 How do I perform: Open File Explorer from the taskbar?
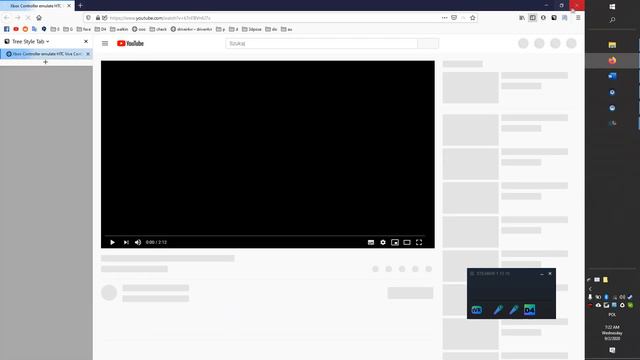click(612, 45)
